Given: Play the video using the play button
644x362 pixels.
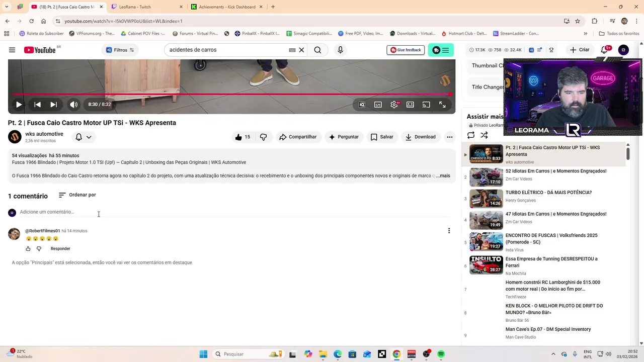Looking at the screenshot, I should click(19, 105).
